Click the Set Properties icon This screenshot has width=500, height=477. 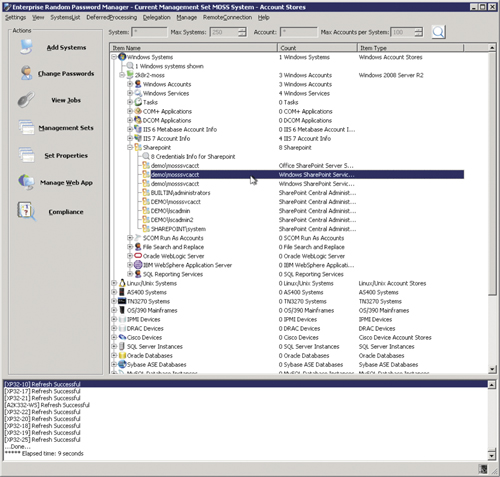click(26, 155)
